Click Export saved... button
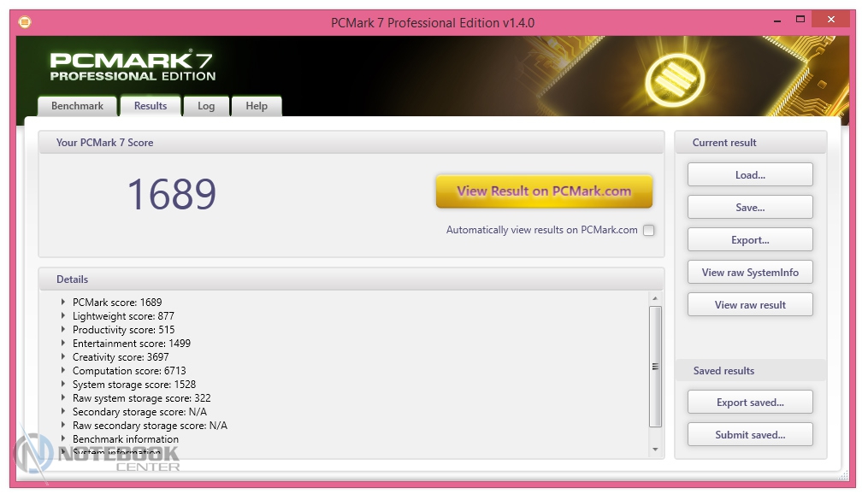 tap(750, 403)
